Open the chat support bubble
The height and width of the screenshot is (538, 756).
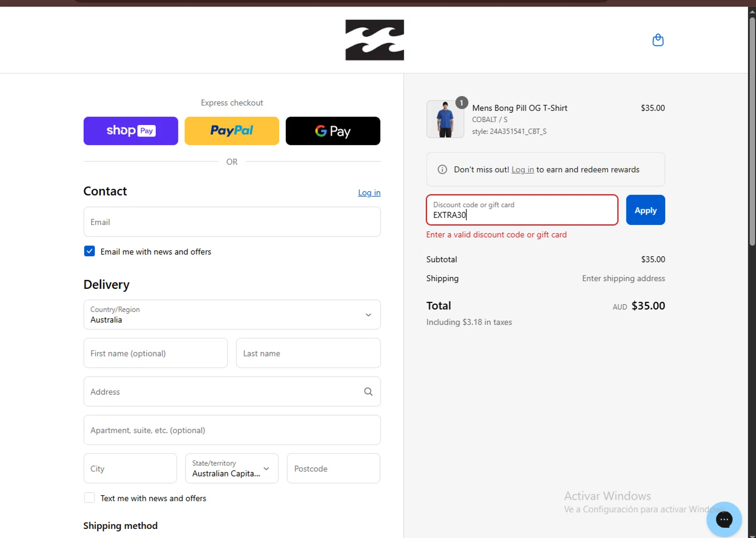pos(724,519)
